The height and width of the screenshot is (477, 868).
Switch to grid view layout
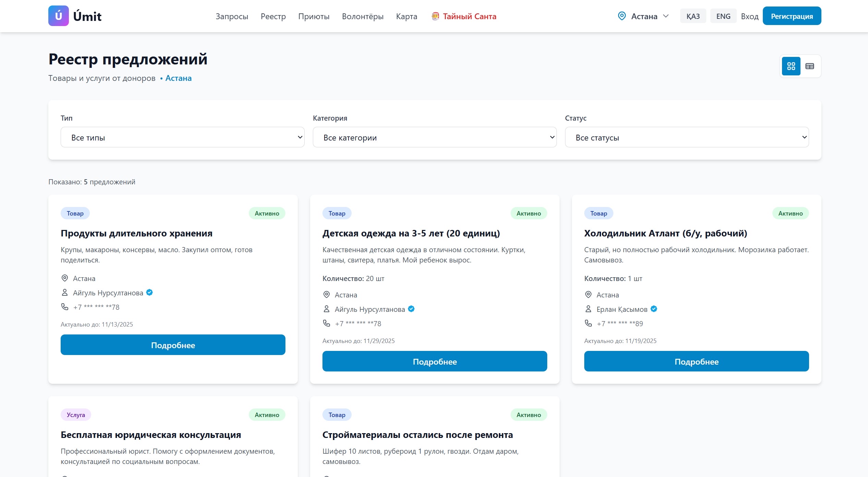point(791,66)
